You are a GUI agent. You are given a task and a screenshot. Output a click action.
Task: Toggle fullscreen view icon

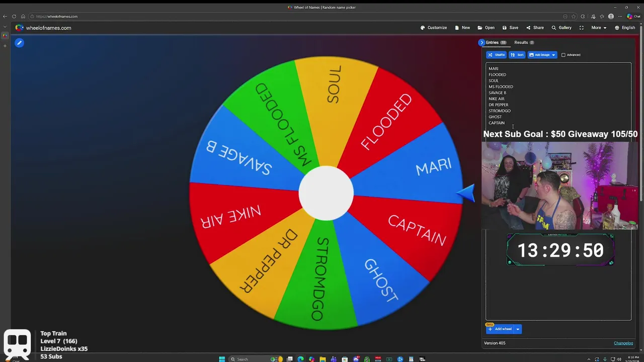pyautogui.click(x=582, y=28)
